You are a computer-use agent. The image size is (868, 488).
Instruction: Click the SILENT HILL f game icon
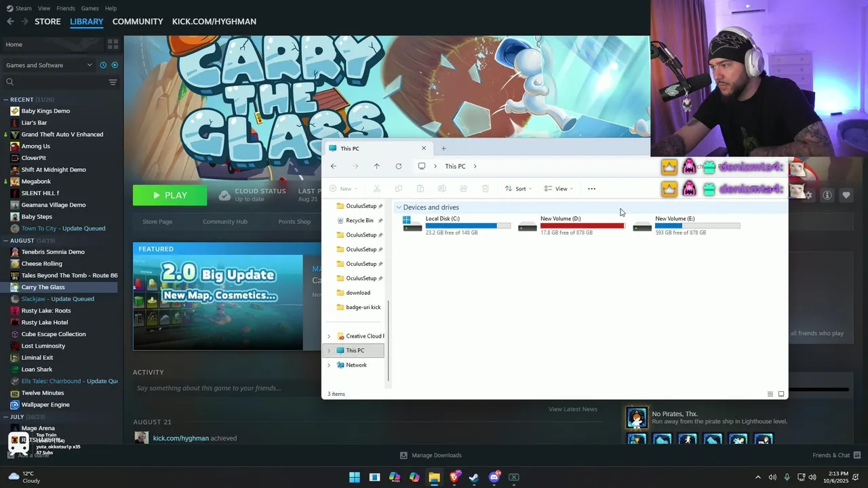[15, 193]
